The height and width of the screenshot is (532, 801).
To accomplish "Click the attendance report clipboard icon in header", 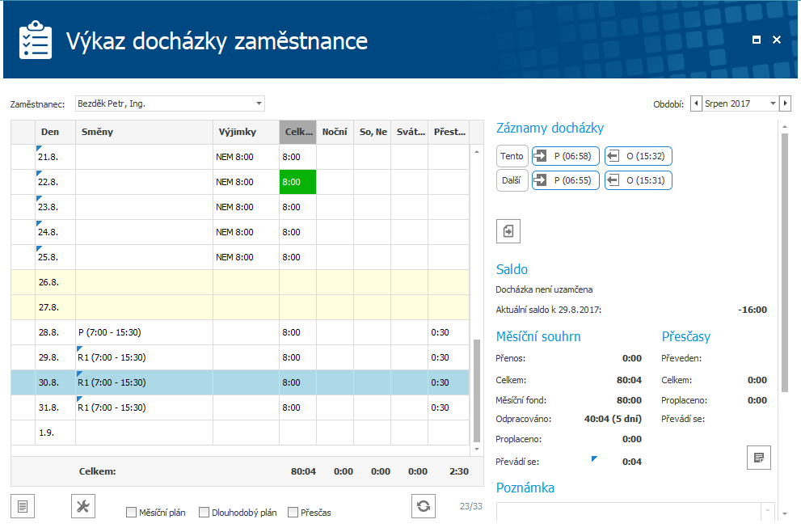I will click(36, 40).
